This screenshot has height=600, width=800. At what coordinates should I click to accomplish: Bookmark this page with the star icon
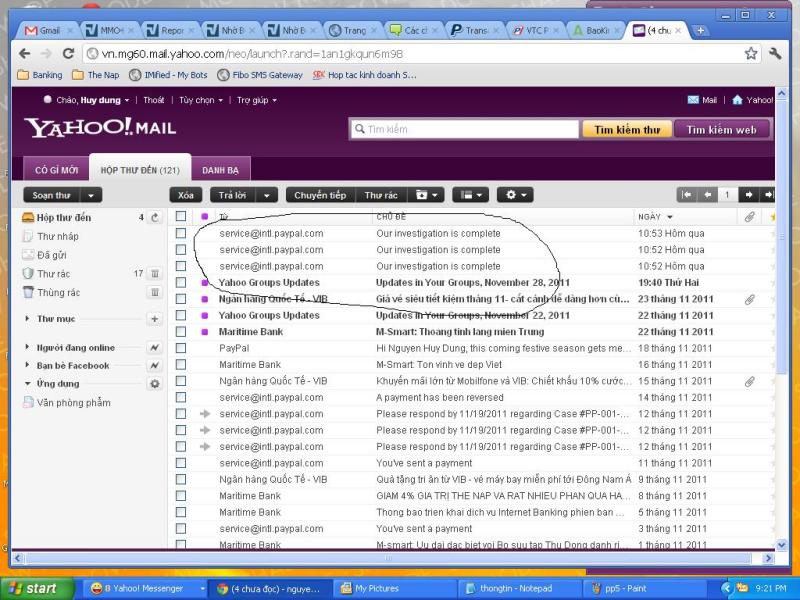[x=751, y=53]
